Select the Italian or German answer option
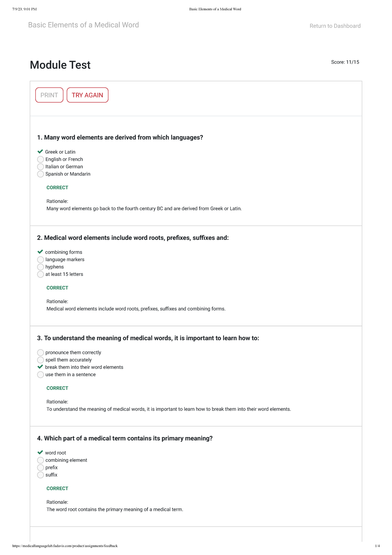Image resolution: width=392 pixels, height=555 pixels. pyautogui.click(x=41, y=166)
